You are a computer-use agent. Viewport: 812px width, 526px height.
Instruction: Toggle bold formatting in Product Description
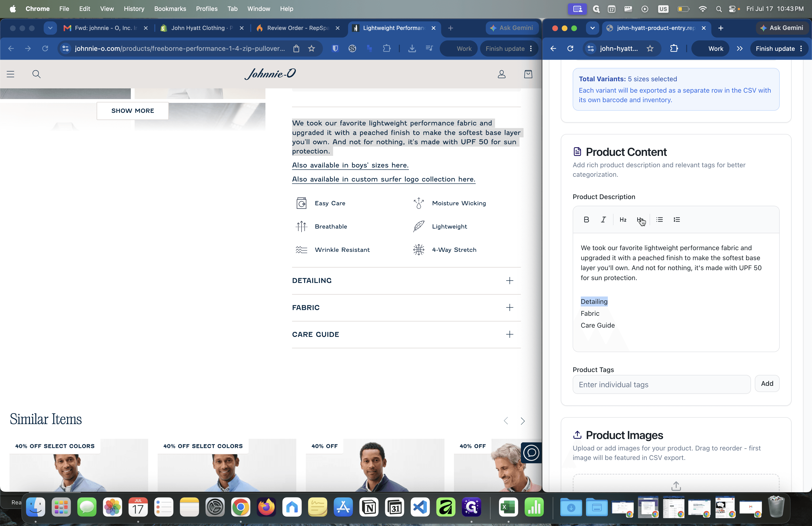586,220
